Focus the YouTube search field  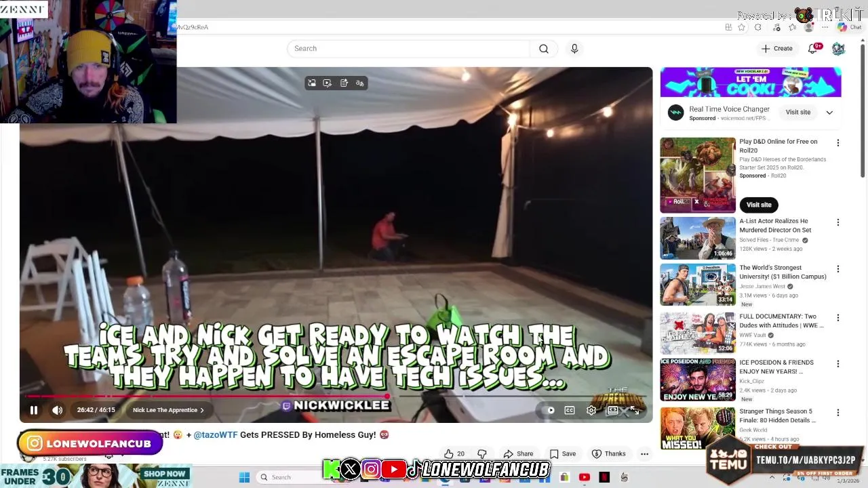point(408,49)
